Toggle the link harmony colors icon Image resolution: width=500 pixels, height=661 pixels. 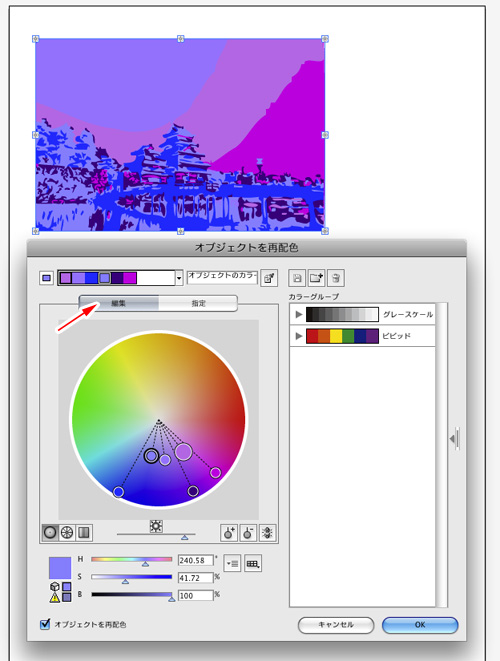tap(268, 533)
